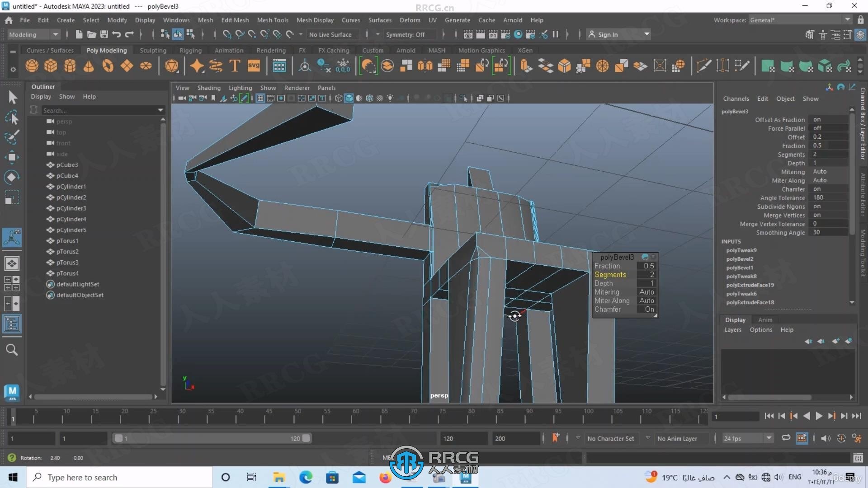Switch to the Rigging tab in shelf

[x=191, y=50]
